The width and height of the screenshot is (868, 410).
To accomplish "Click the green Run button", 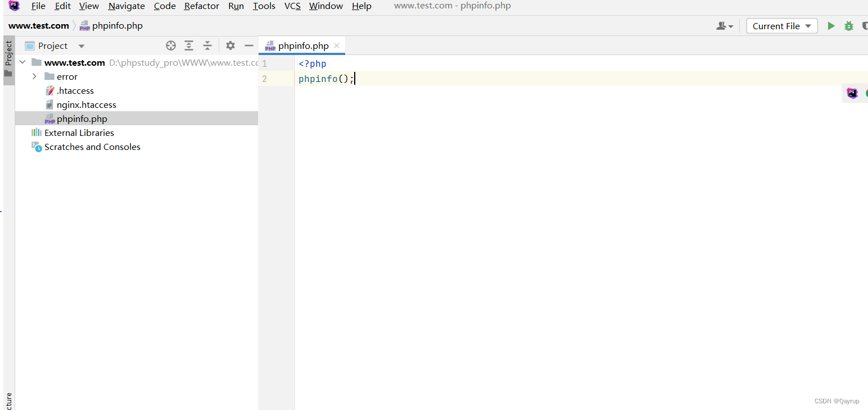I will click(831, 26).
